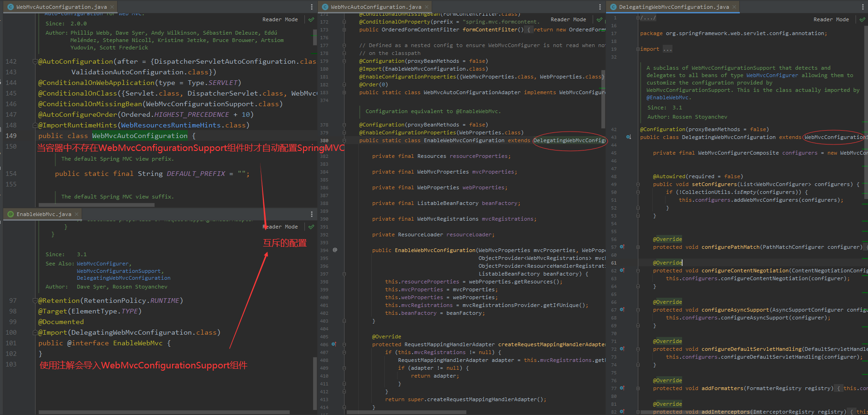Expand folded header comment on DelegatingWebMvcConfiguration line 1
The image size is (868, 415).
(638, 18)
